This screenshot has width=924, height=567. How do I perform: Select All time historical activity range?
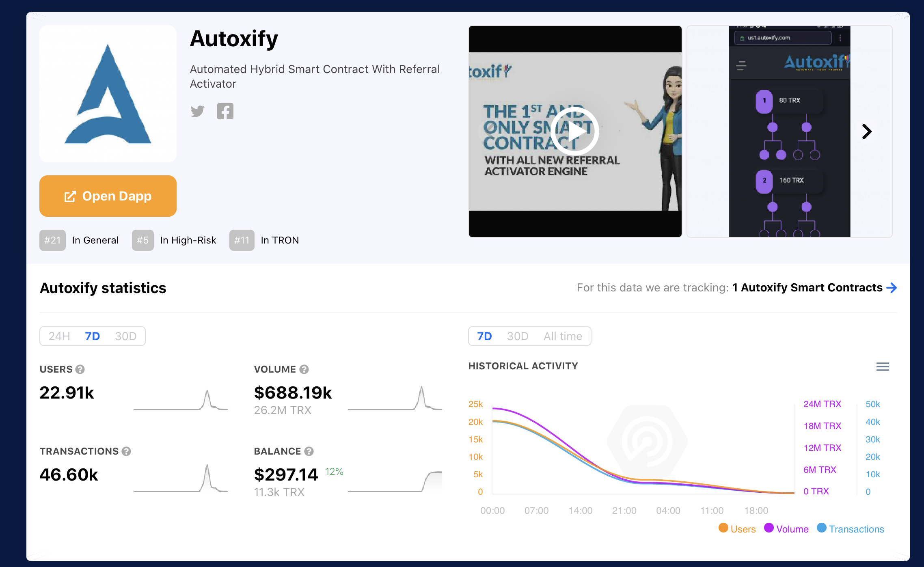[x=563, y=336]
